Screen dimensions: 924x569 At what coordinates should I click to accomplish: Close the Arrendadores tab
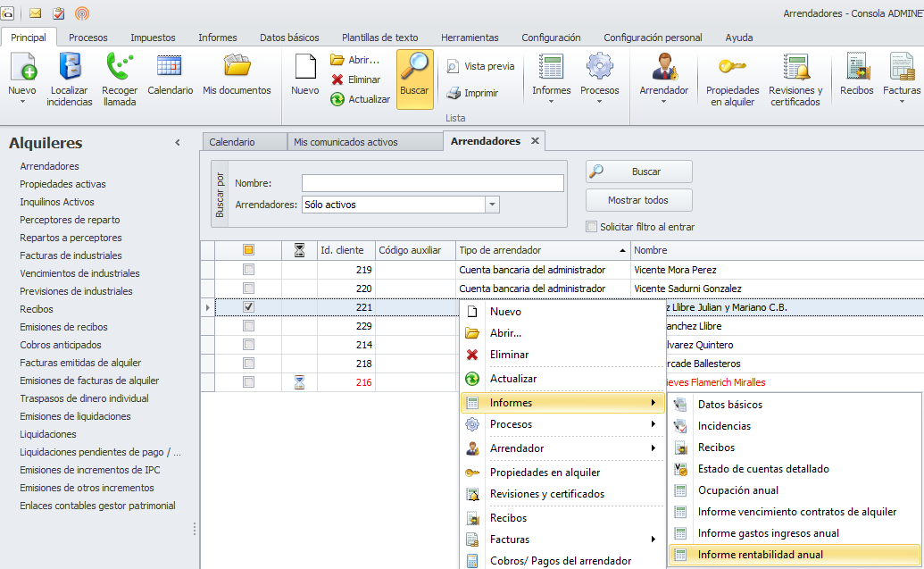536,141
